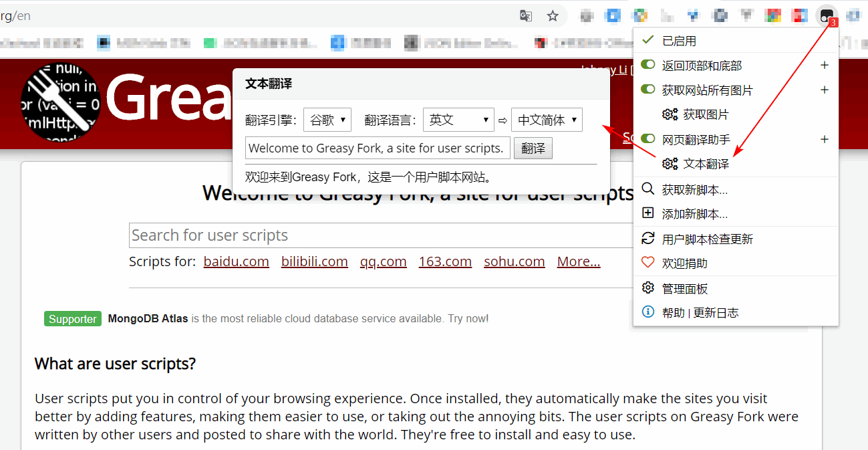
Task: Click the refresh icon for 用户脚本检查更新
Action: [647, 239]
